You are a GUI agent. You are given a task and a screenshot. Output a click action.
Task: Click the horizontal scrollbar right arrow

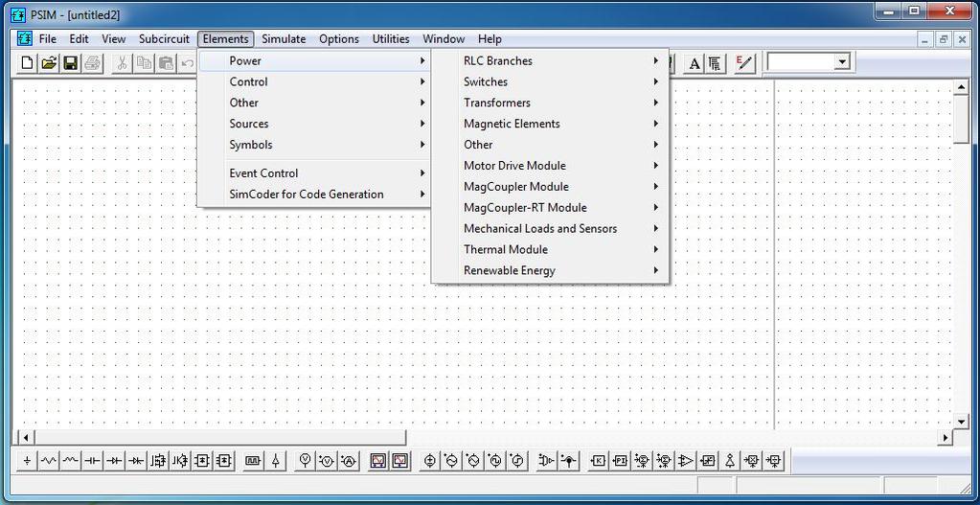pos(946,438)
